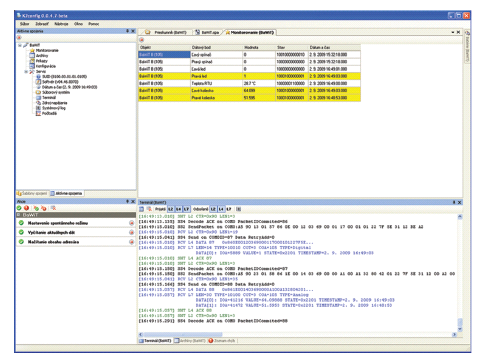Screen dimensions: 480x360
Task: Click the last icon in Terminal toolbar
Action: [239, 209]
